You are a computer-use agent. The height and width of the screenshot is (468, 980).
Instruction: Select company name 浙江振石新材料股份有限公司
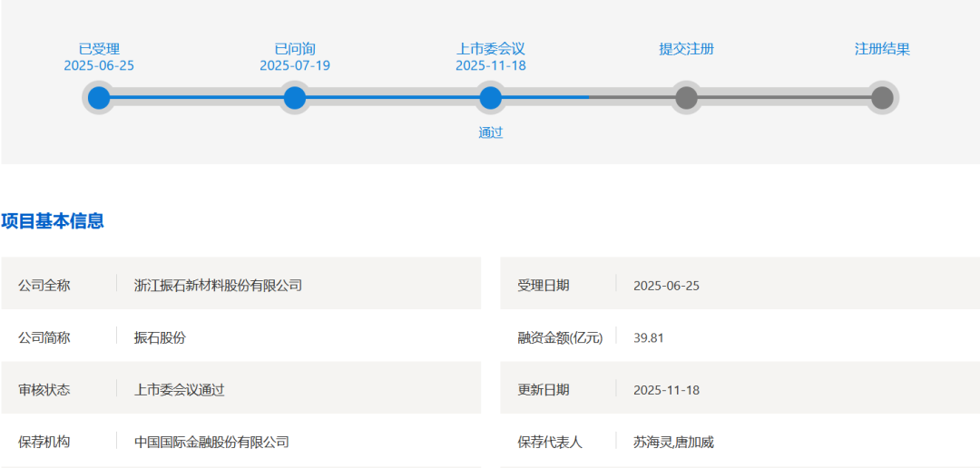click(218, 285)
